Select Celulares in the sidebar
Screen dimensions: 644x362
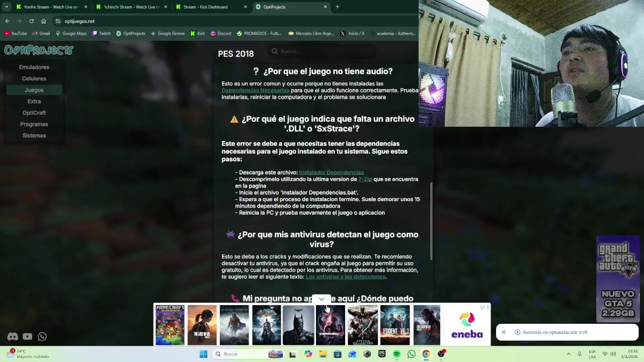click(34, 78)
